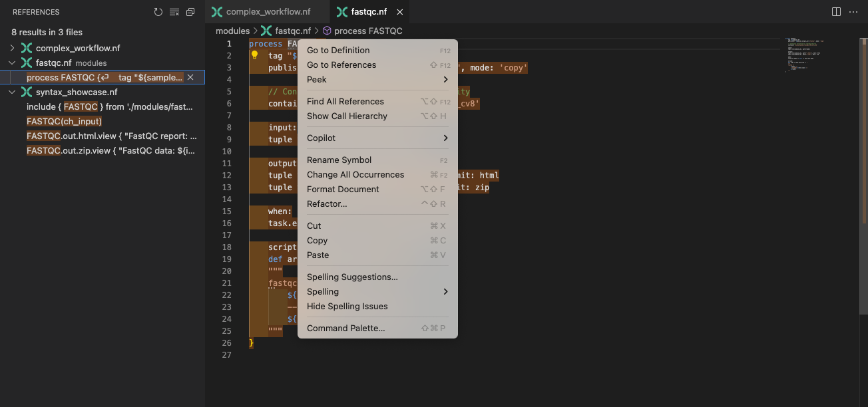Collapse fastqc.nf group in references tree
The image size is (868, 407).
click(x=12, y=63)
